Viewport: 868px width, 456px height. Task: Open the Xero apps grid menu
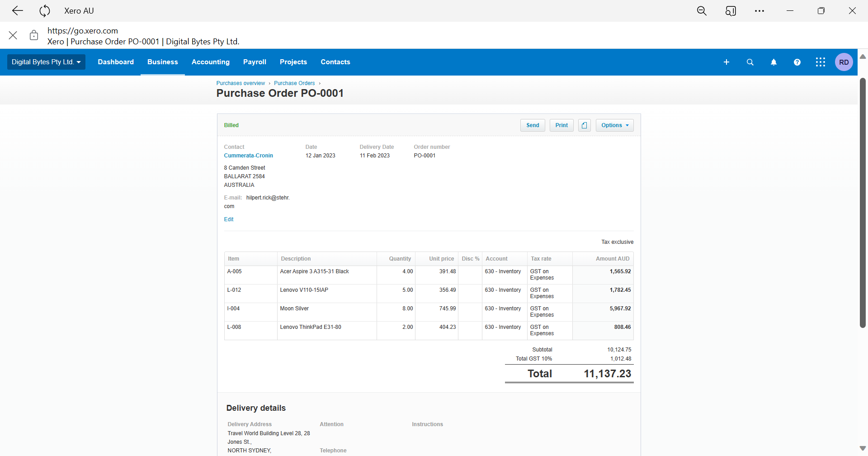pyautogui.click(x=821, y=62)
